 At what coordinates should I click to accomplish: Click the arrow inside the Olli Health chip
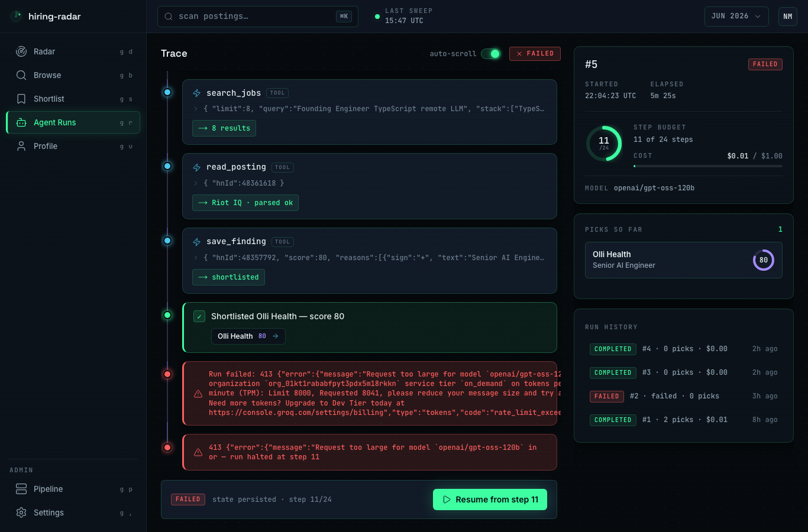pyautogui.click(x=276, y=336)
